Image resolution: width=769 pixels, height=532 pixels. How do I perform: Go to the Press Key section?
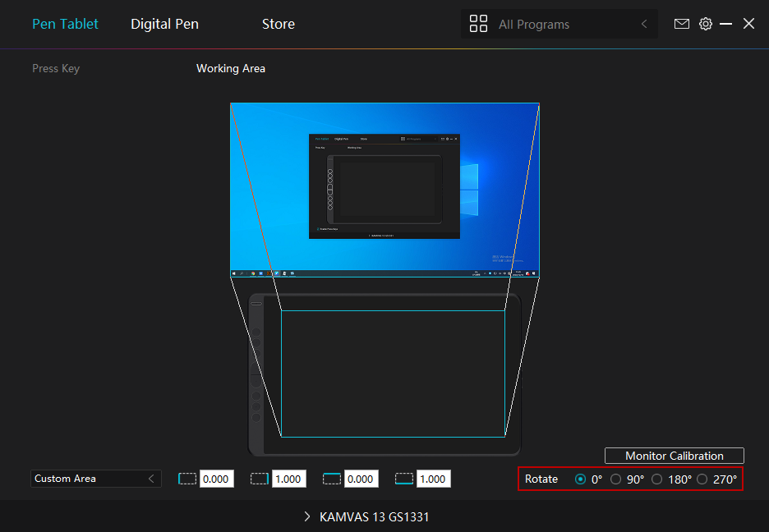pyautogui.click(x=56, y=69)
